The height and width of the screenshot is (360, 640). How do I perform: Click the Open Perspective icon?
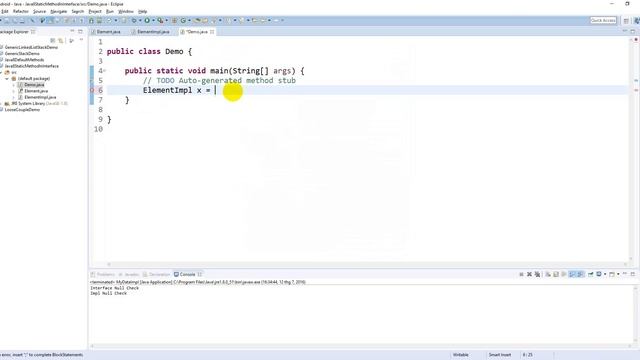[x=626, y=20]
